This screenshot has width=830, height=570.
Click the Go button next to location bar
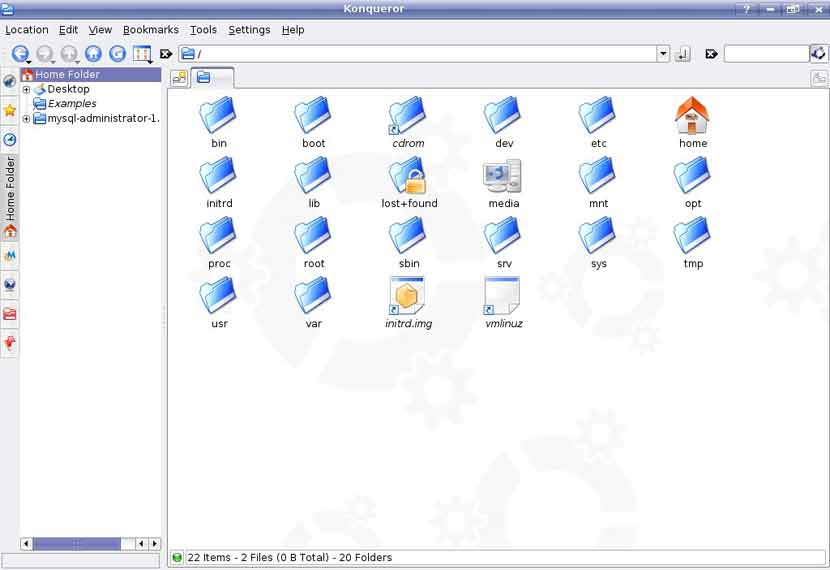pos(682,54)
